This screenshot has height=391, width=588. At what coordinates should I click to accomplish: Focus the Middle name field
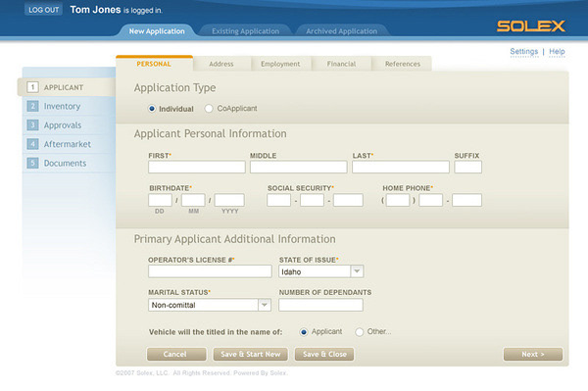pos(299,167)
